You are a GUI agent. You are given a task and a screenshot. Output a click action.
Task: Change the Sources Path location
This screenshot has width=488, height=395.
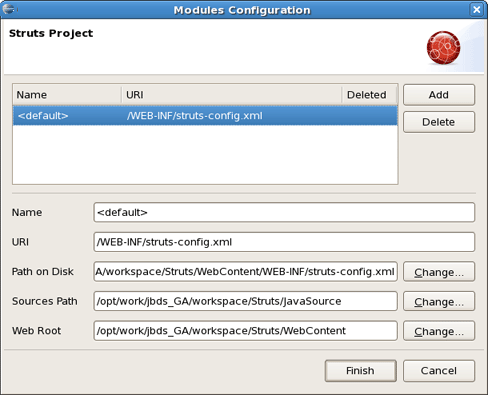(x=439, y=301)
